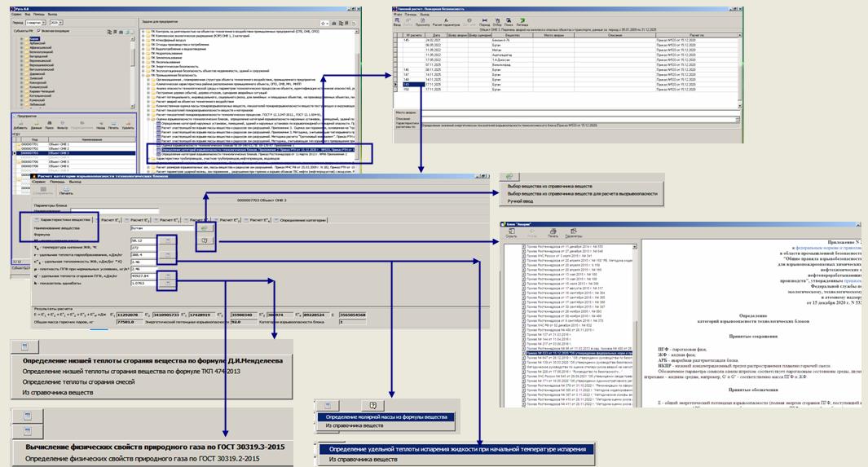Check the Приказ №533 document checkbox in list
The height and width of the screenshot is (467, 868).
click(522, 353)
